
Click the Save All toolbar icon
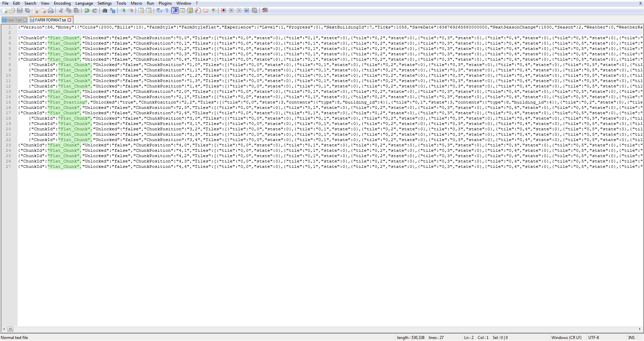click(x=28, y=10)
